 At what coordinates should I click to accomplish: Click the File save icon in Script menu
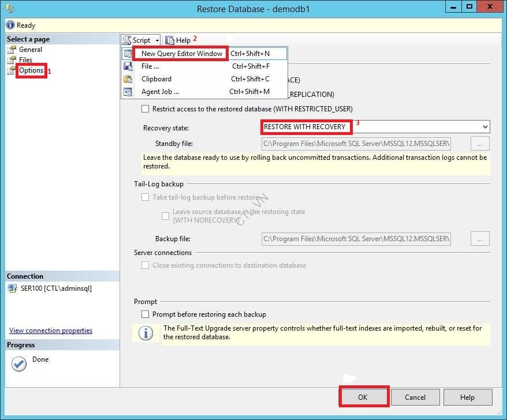click(129, 66)
